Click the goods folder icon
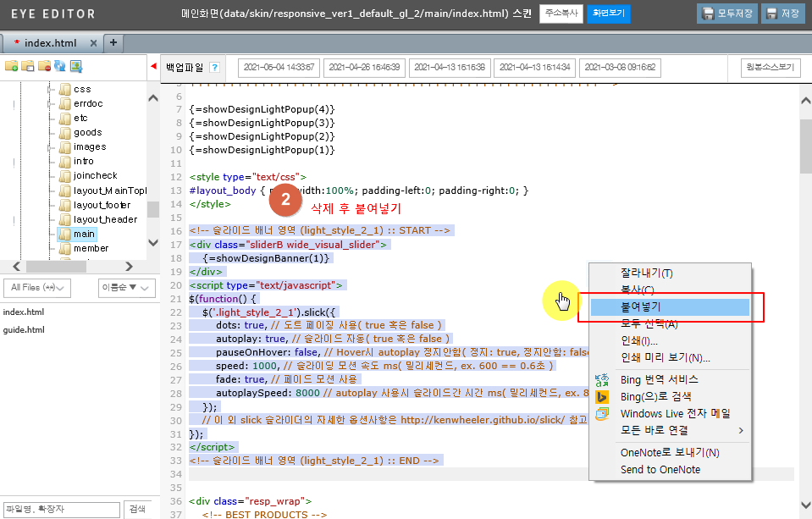812x519 pixels. coord(64,133)
